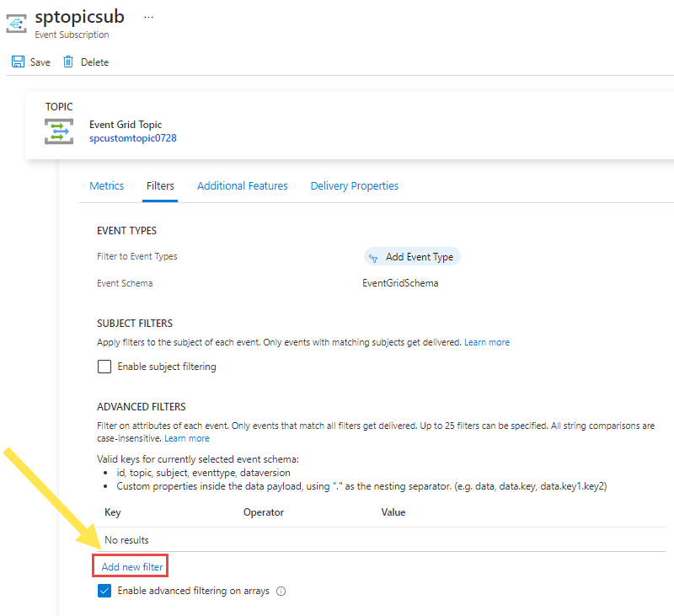The width and height of the screenshot is (674, 616).
Task: Click Learn more under Advanced Filters
Action: click(187, 437)
